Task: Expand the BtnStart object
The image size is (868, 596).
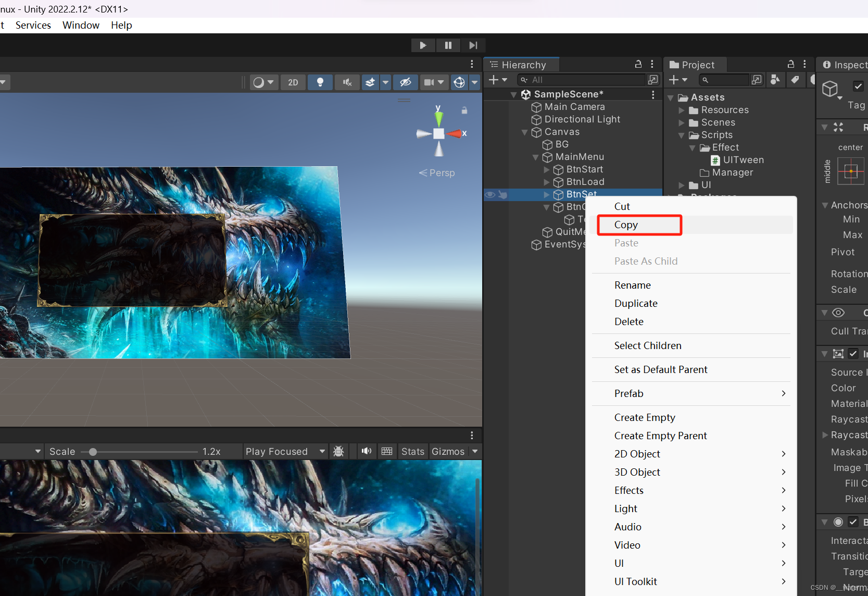Action: (x=546, y=170)
